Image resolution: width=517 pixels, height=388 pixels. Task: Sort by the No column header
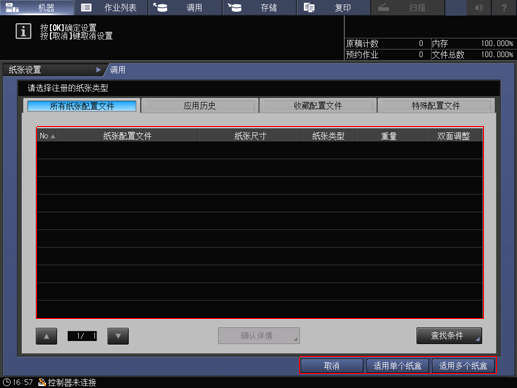tap(47, 136)
